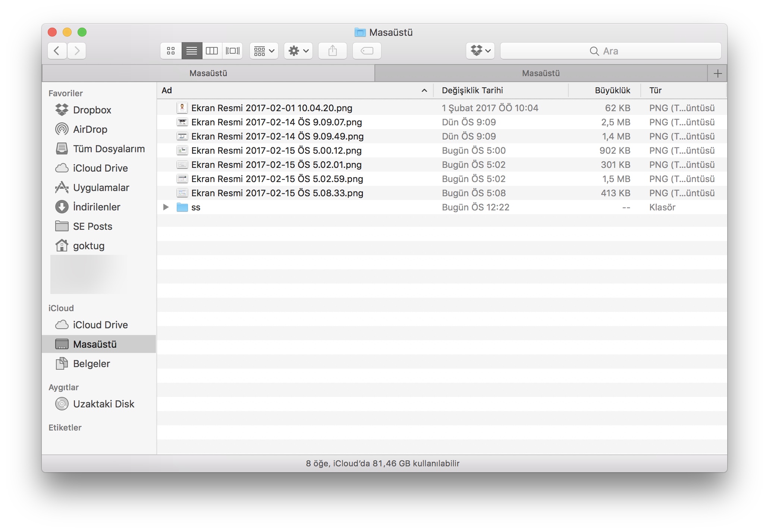
Task: Click the Share toolbar button
Action: point(332,51)
